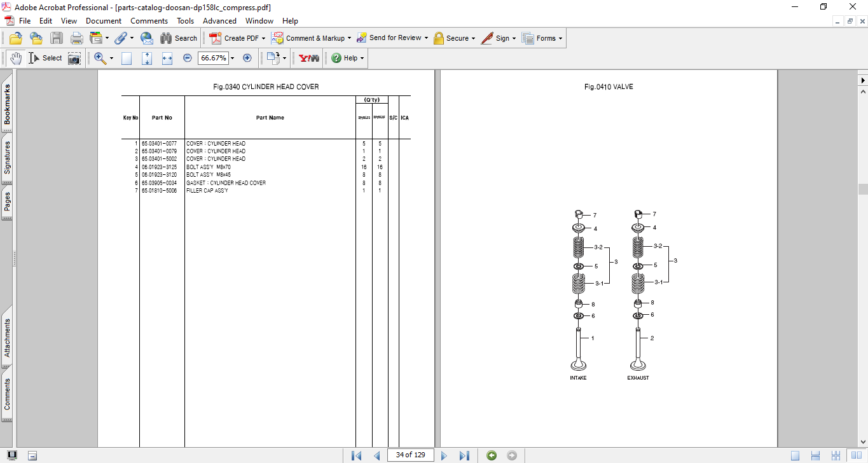Viewport: 868px width, 463px height.
Task: Print the document using printer icon
Action: (x=77, y=38)
